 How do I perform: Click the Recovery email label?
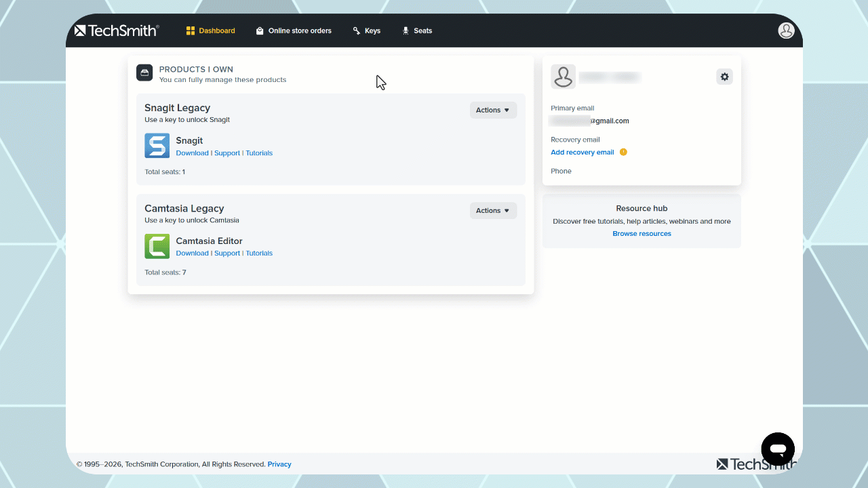coord(575,140)
